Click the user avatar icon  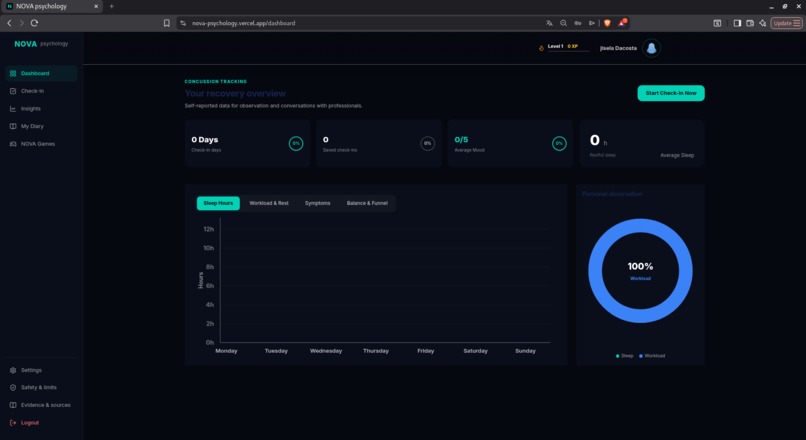[651, 48]
